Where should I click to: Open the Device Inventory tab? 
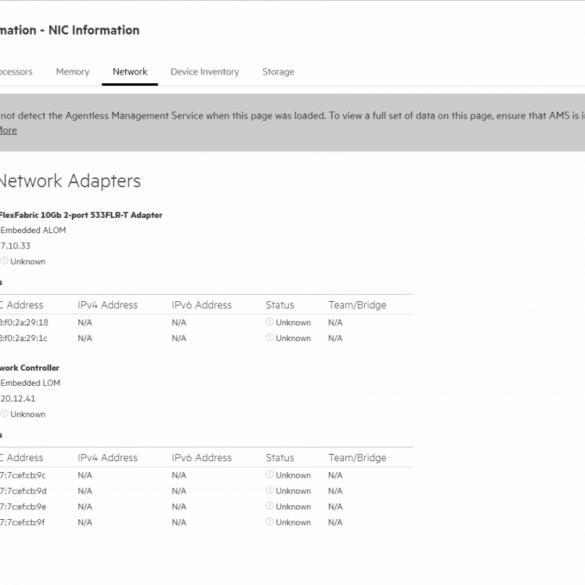point(205,72)
